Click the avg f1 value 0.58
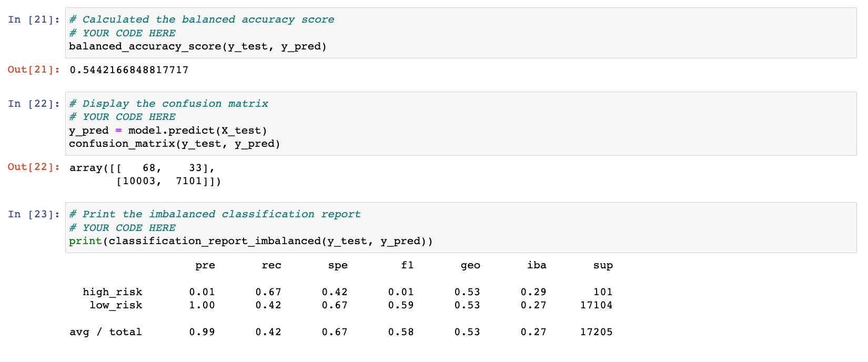868x362 pixels. pos(401,332)
